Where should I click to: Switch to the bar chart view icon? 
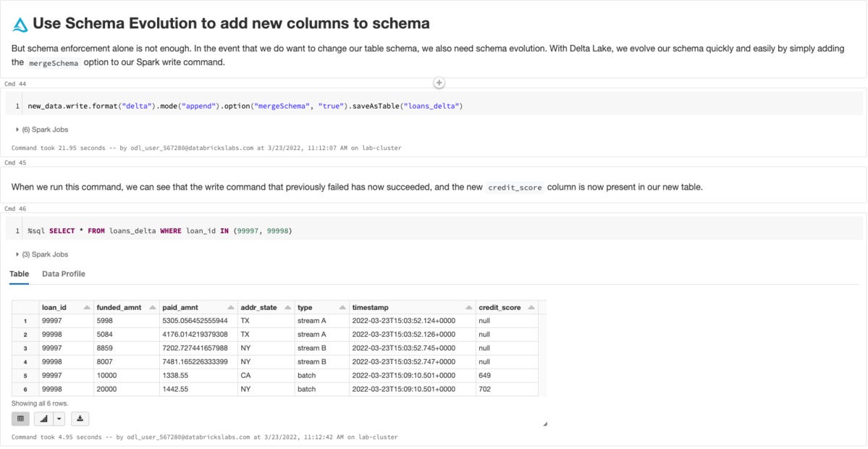click(x=43, y=419)
